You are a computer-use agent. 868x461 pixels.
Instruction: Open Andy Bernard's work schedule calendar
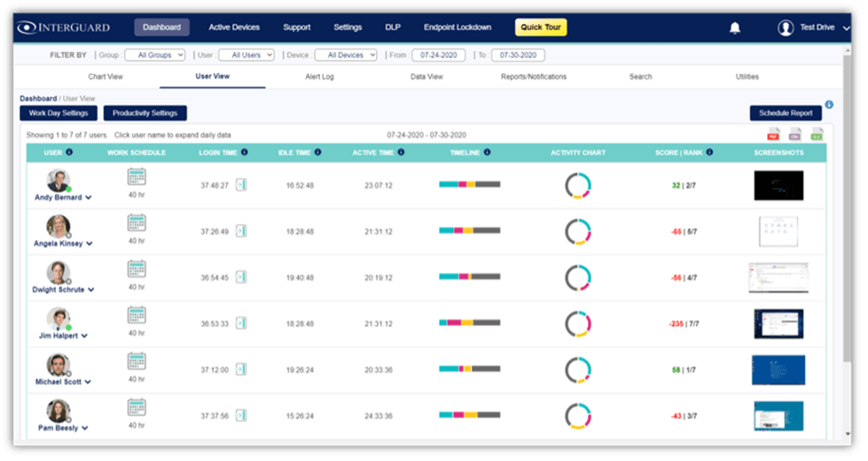click(x=137, y=177)
